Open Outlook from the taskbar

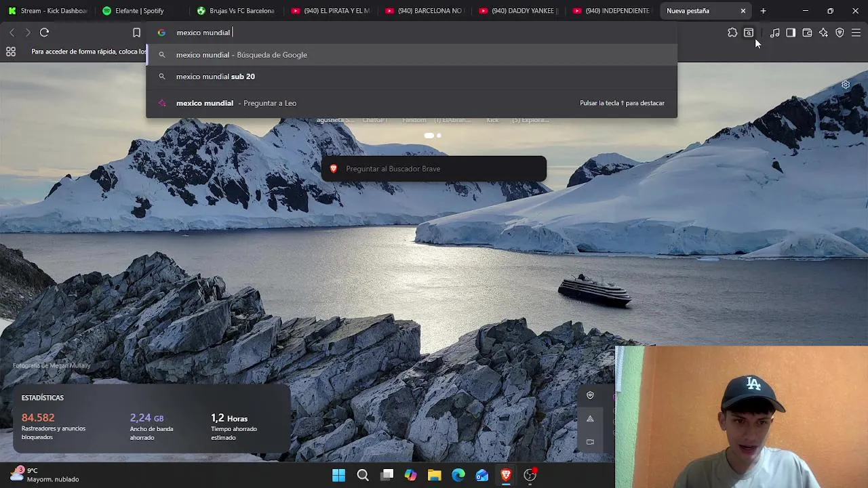[x=482, y=475]
